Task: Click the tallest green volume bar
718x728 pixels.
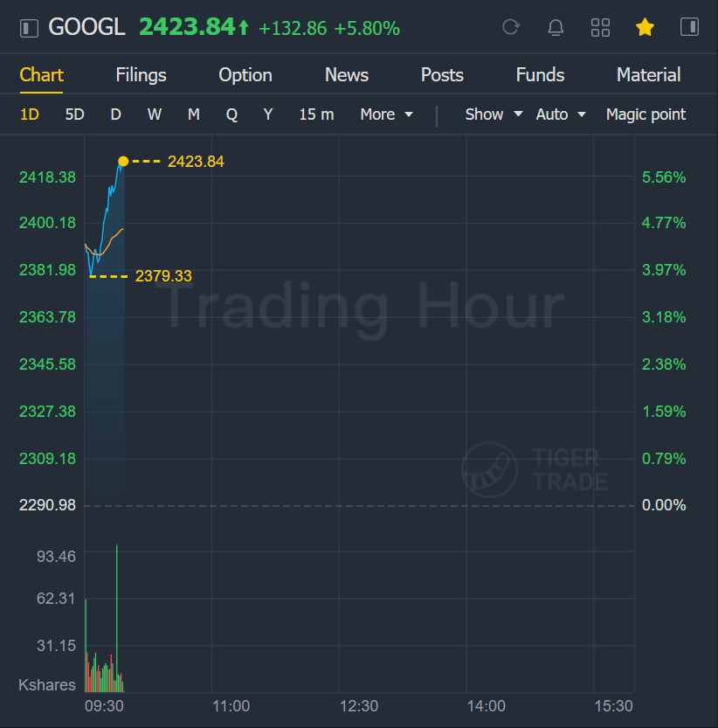Action: [x=117, y=618]
